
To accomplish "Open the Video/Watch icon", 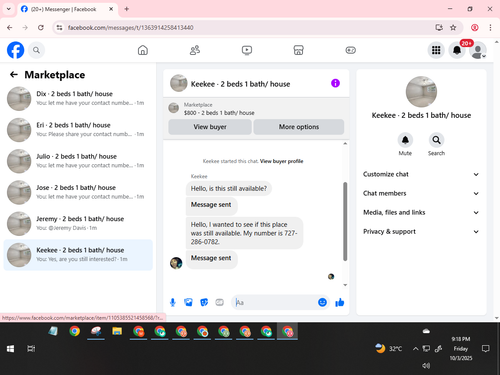I will pyautogui.click(x=247, y=50).
